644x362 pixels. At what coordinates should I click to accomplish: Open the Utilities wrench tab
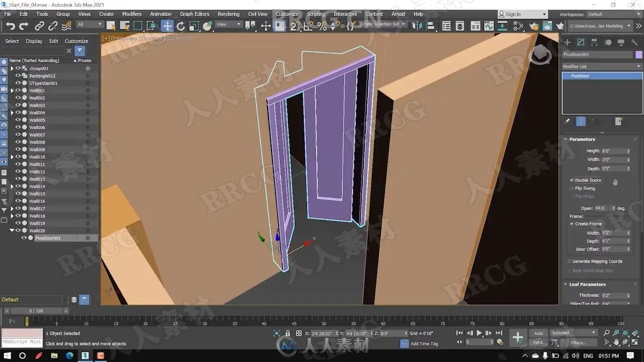click(x=634, y=43)
